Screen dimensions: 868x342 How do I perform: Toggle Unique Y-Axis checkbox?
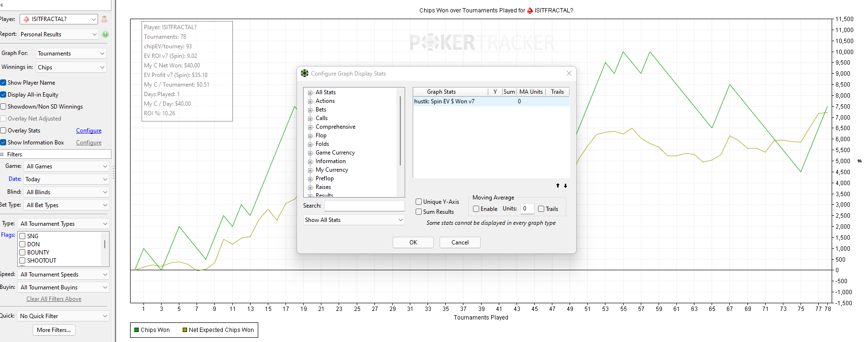(418, 202)
